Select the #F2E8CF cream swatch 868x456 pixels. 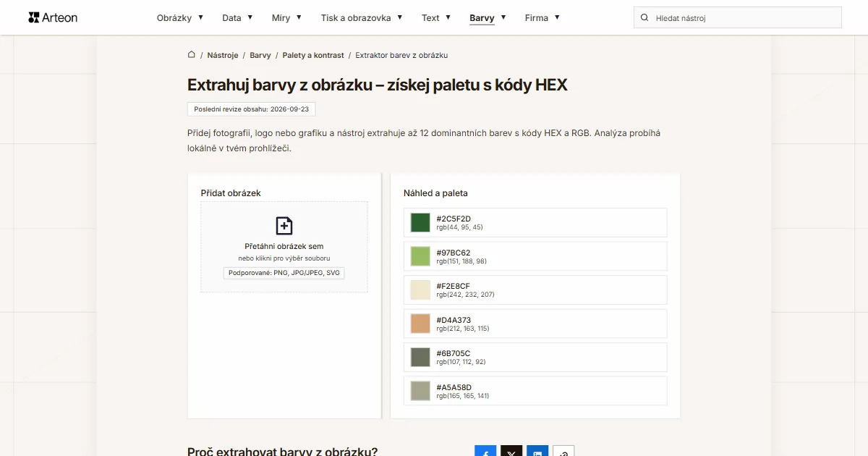(420, 290)
